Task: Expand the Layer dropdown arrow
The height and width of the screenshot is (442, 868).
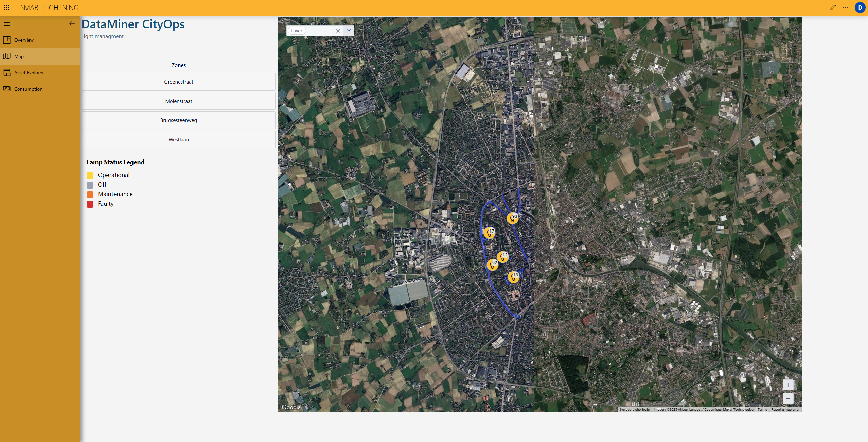Action: [x=349, y=31]
